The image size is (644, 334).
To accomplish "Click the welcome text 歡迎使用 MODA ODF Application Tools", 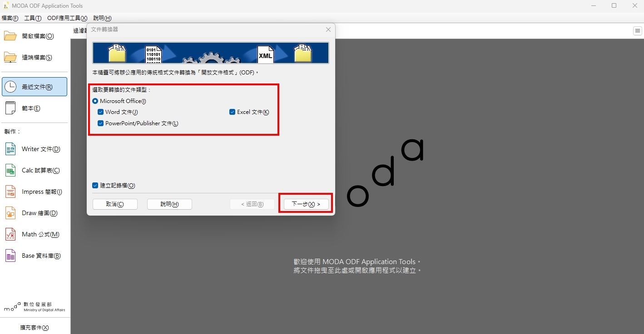I will (357, 262).
